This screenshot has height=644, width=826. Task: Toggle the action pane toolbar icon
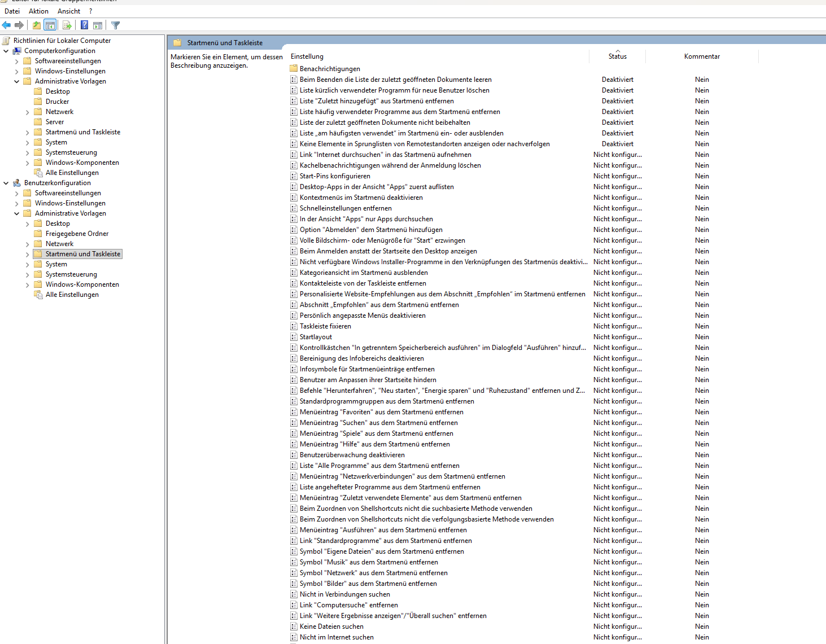pos(98,25)
